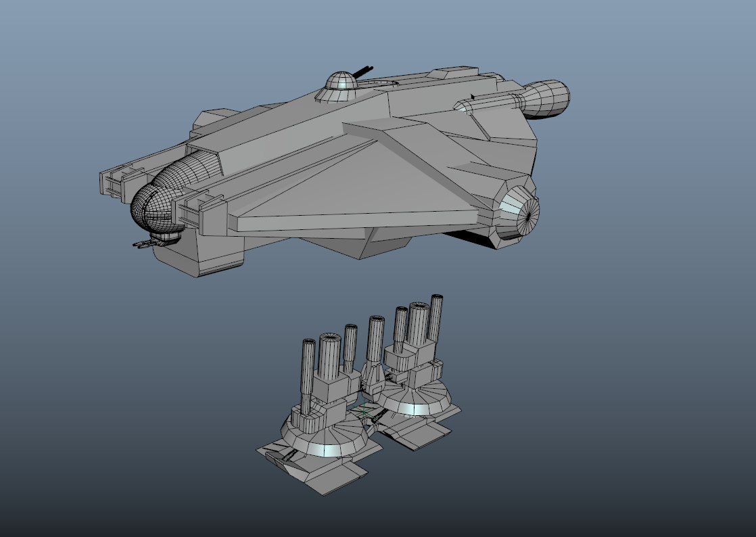
Task: Select the rounded pod at ship's upper right
Action: pyautogui.click(x=546, y=99)
